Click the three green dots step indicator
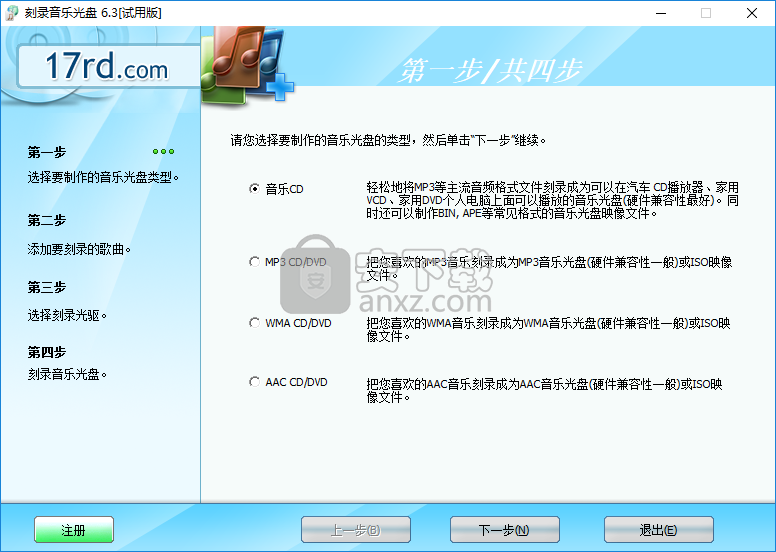This screenshot has width=776, height=552. tap(163, 151)
